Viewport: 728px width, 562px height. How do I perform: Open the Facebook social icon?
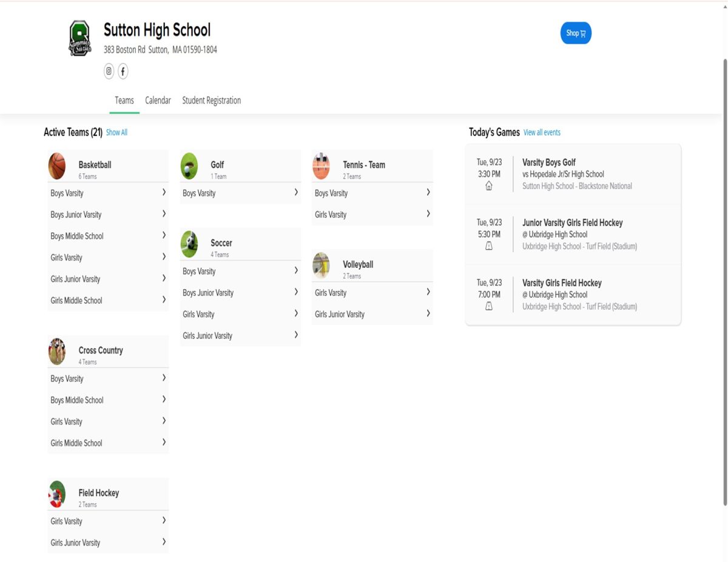coord(123,71)
